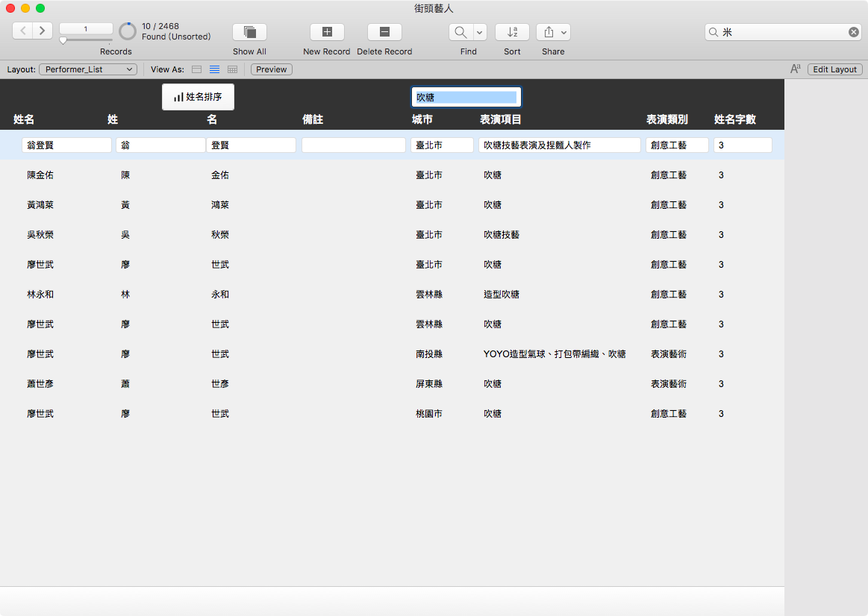The image size is (868, 616).
Task: Show all records icon
Action: point(250,32)
